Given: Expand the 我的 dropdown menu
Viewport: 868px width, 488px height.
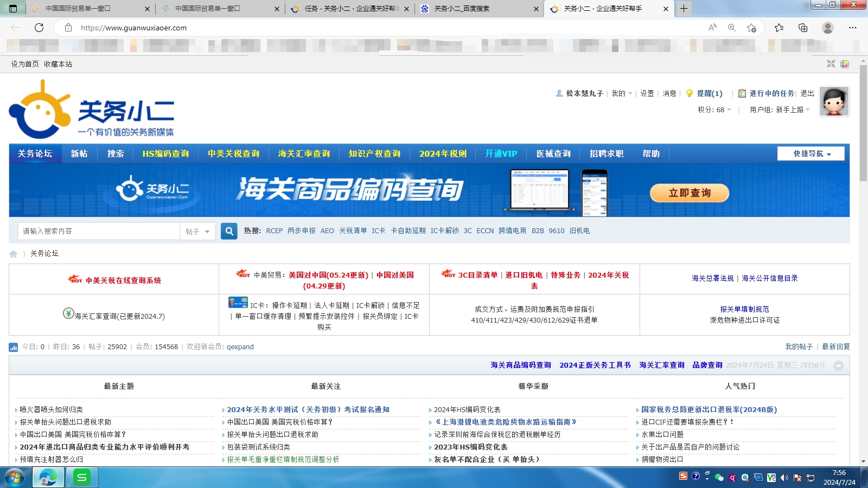Looking at the screenshot, I should click(622, 94).
